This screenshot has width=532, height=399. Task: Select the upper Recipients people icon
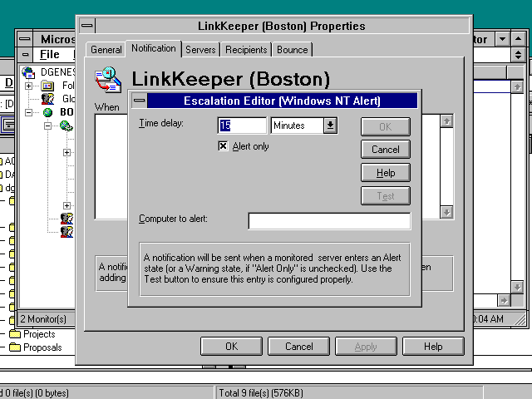pyautogui.click(x=66, y=218)
